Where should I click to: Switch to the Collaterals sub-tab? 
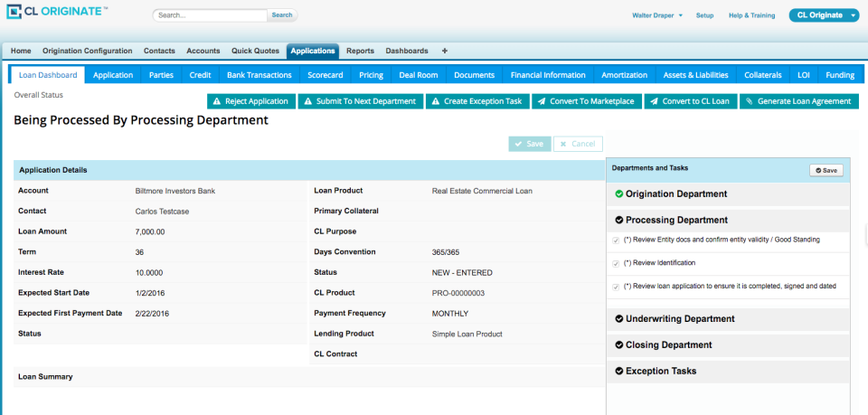763,75
